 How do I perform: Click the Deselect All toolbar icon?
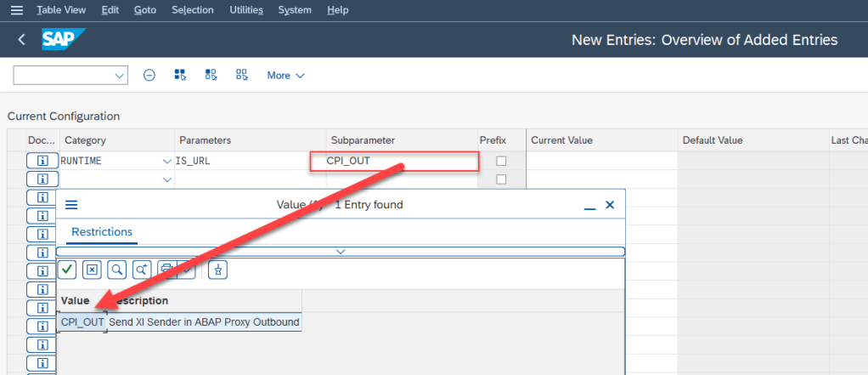211,75
